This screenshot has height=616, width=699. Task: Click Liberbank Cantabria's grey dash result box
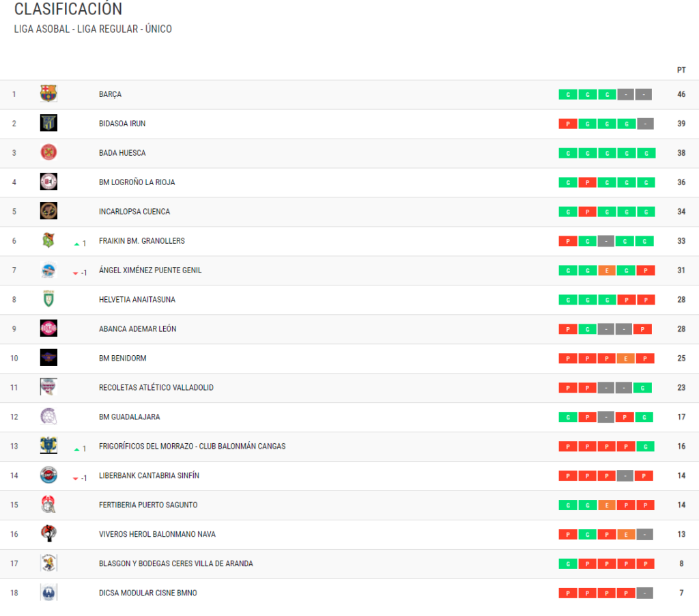point(625,476)
